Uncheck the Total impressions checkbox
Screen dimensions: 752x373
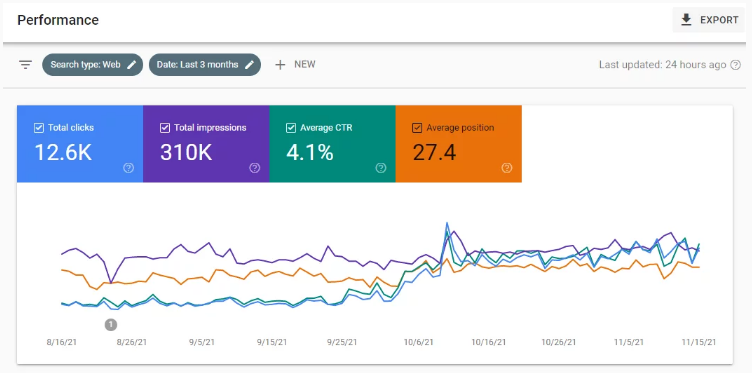165,128
